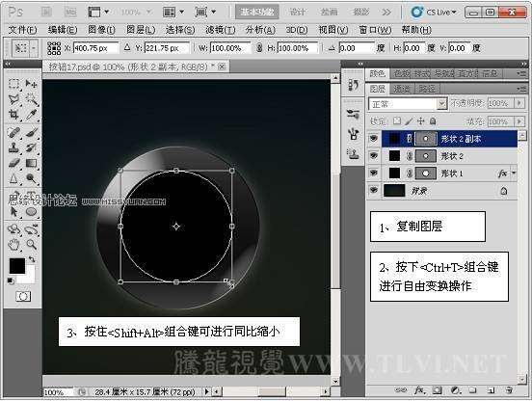Open the opacity slider arrow

click(x=519, y=103)
